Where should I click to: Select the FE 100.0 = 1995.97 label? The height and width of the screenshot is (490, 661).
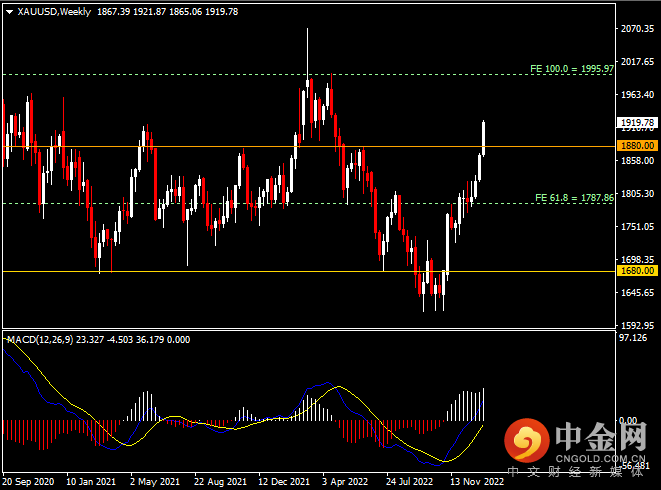pos(572,69)
